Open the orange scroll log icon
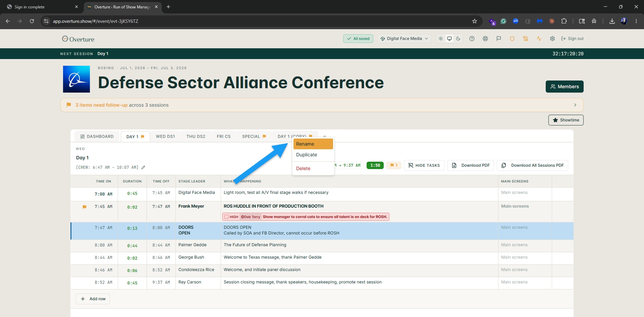The image size is (644, 317). 526,39
